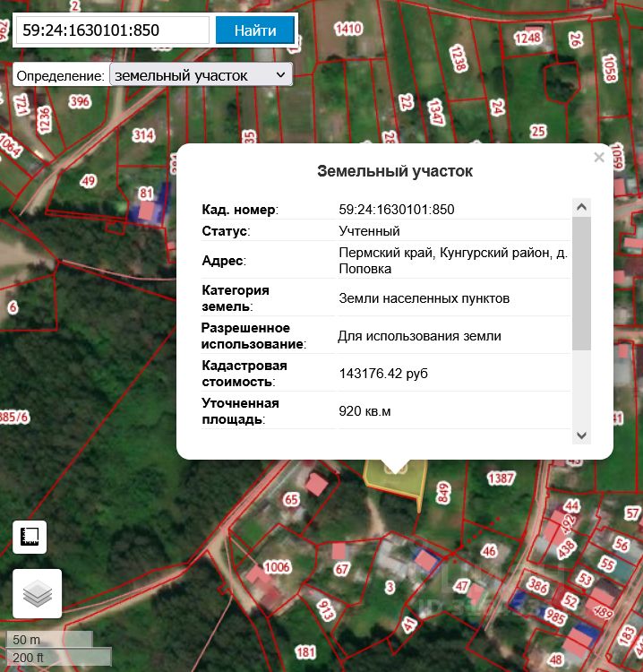Open the map layers switcher
This screenshot has width=643, height=672.
[38, 593]
